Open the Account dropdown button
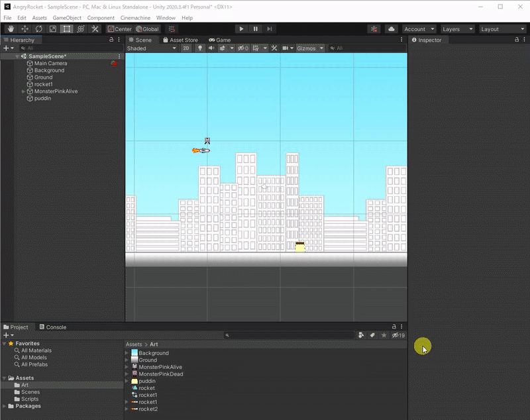The width and height of the screenshot is (530, 420). [419, 29]
